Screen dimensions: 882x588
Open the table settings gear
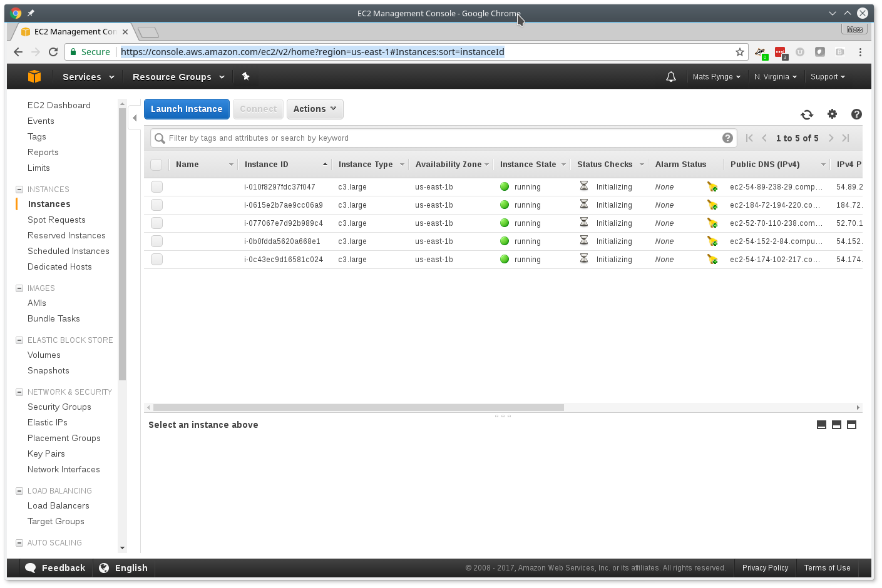832,114
